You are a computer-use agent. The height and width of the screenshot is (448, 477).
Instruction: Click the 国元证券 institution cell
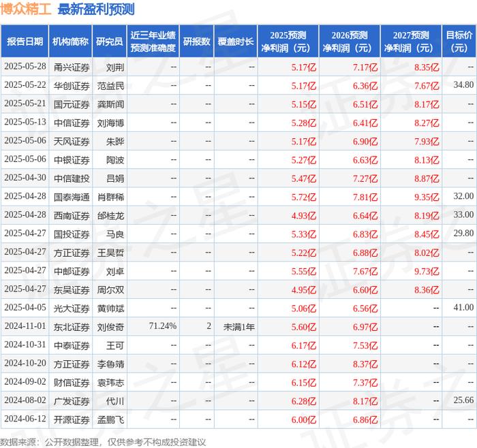72,104
